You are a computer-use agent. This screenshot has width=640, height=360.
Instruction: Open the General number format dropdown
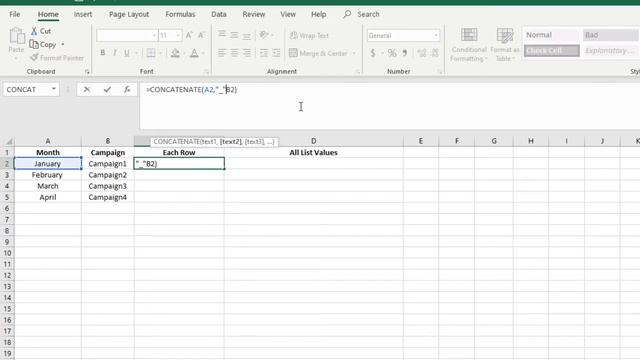436,36
